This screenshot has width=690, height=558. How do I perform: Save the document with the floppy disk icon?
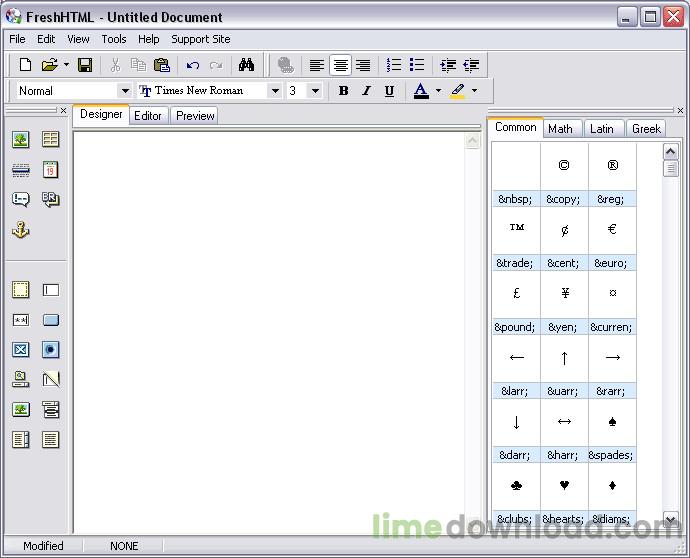click(x=84, y=65)
